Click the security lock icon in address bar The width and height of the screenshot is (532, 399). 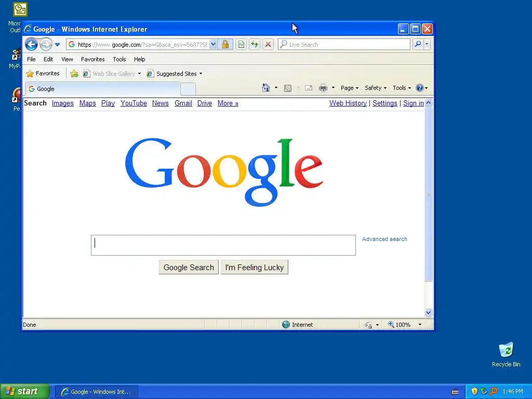click(x=225, y=45)
